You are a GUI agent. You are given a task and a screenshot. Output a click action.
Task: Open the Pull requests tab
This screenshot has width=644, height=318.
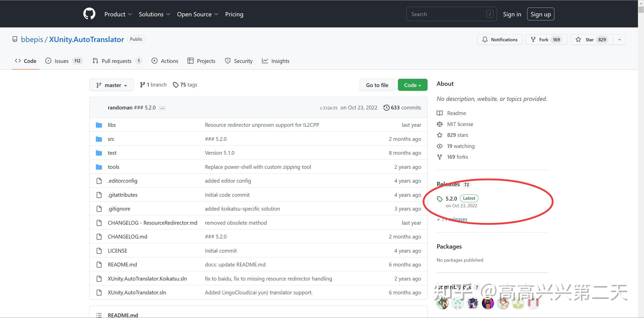116,61
